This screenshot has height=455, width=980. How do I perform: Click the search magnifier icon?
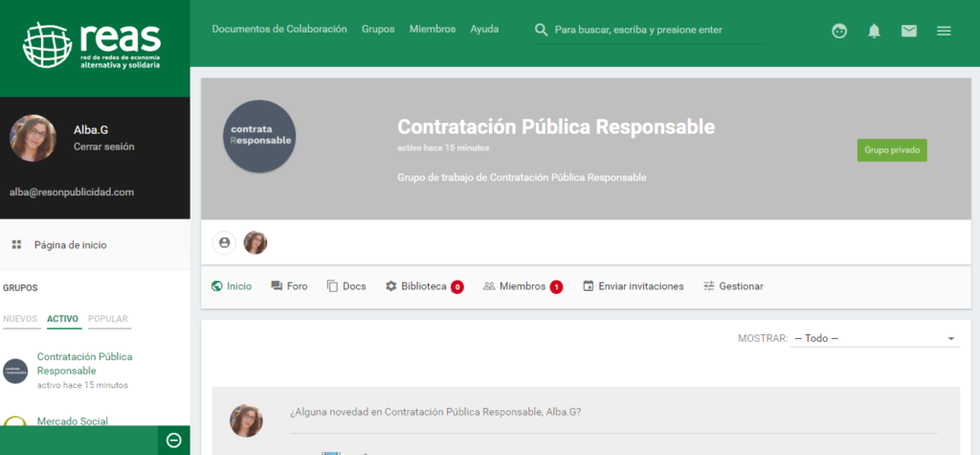coord(542,31)
